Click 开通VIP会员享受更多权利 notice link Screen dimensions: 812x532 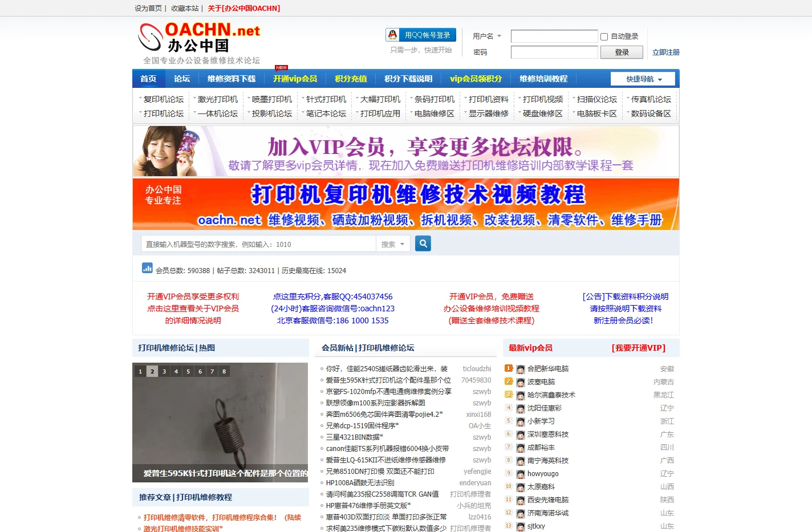(193, 297)
